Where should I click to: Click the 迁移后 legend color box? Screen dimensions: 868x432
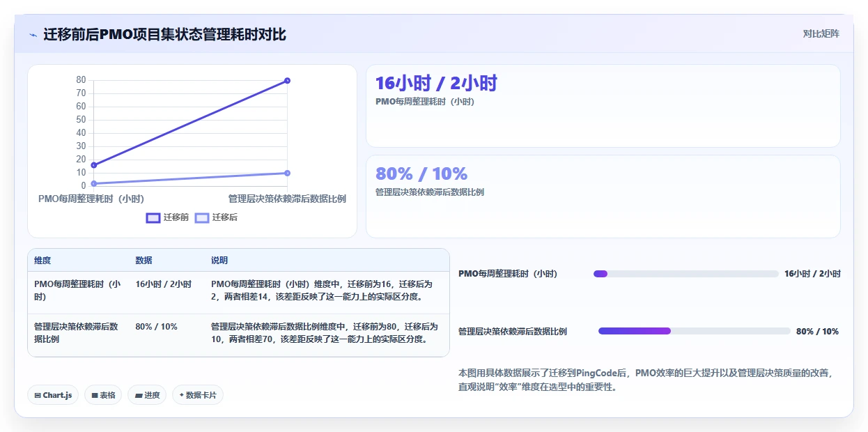point(202,217)
